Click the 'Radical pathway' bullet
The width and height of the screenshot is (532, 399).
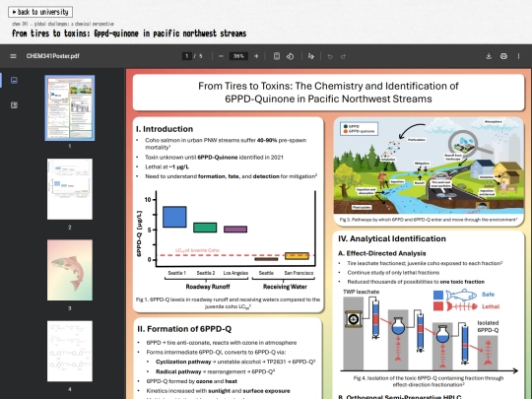(x=215, y=371)
